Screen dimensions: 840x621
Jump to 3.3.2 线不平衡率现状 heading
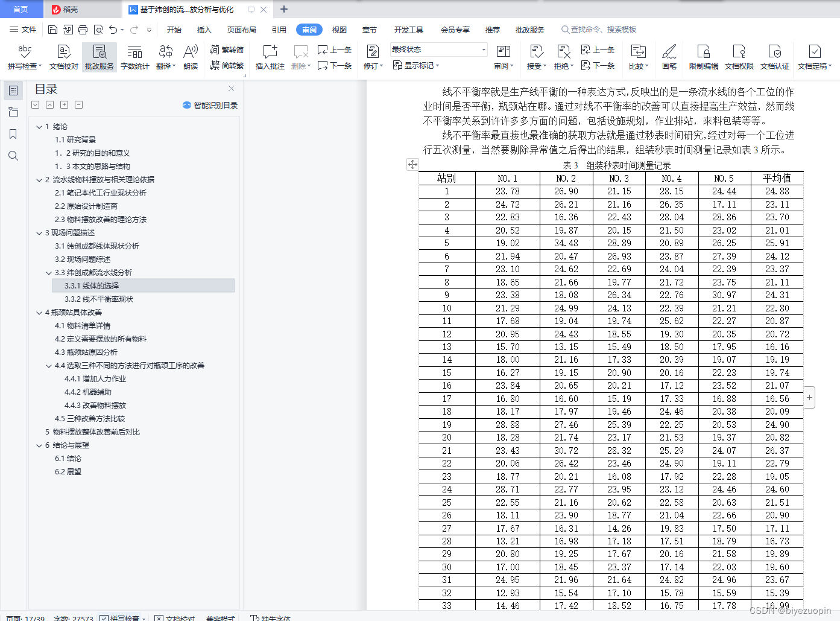[99, 299]
